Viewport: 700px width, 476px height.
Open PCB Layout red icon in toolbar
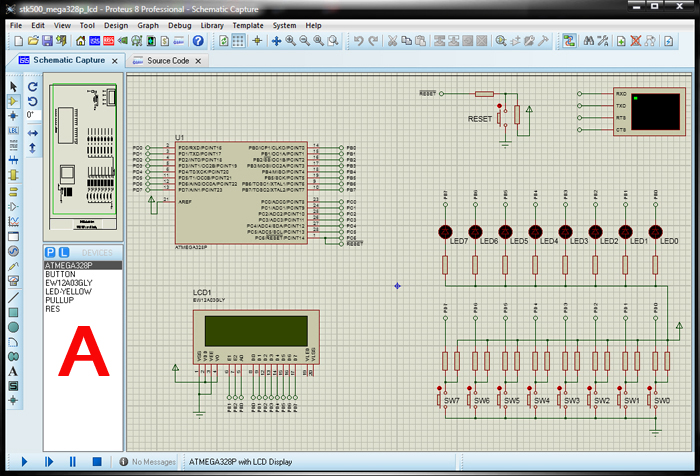click(x=108, y=41)
